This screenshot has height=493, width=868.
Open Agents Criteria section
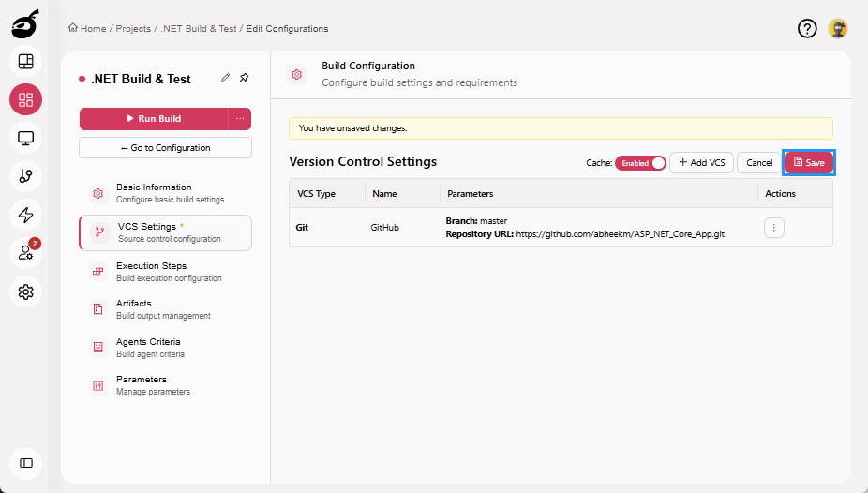pos(165,348)
